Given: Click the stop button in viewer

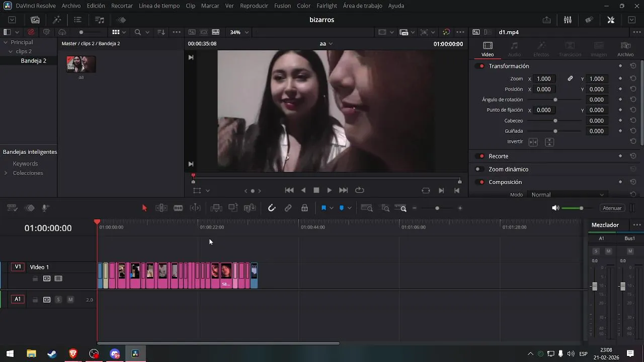Looking at the screenshot, I should click(316, 190).
